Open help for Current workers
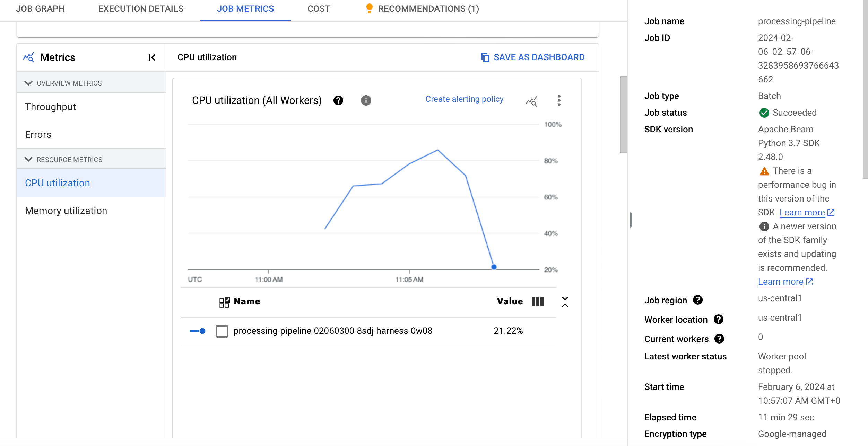The width and height of the screenshot is (868, 446). click(719, 339)
